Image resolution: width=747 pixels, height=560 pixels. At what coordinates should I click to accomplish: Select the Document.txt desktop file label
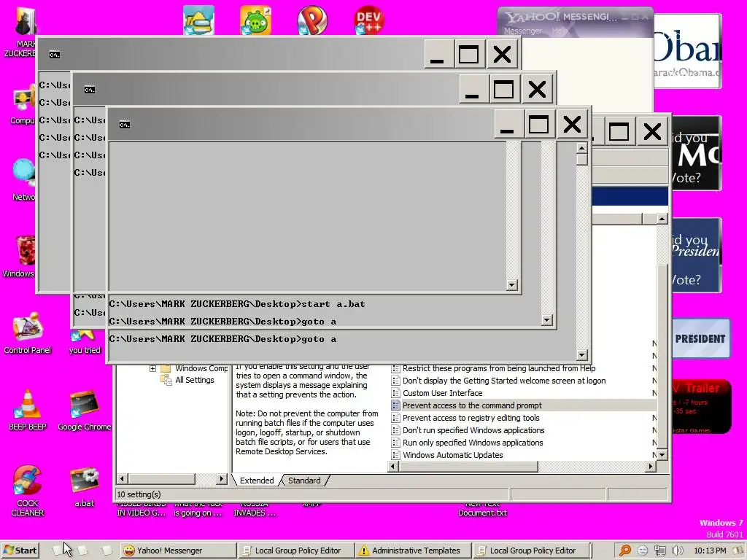click(482, 513)
